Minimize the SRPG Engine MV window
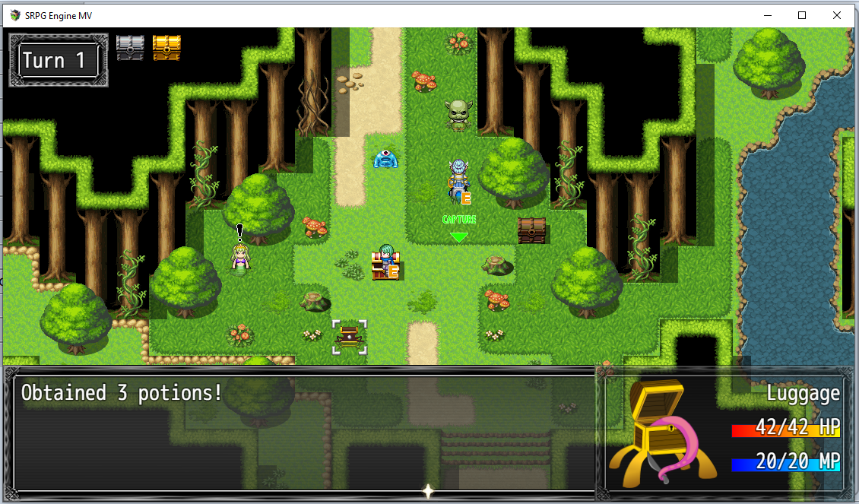 tap(768, 15)
